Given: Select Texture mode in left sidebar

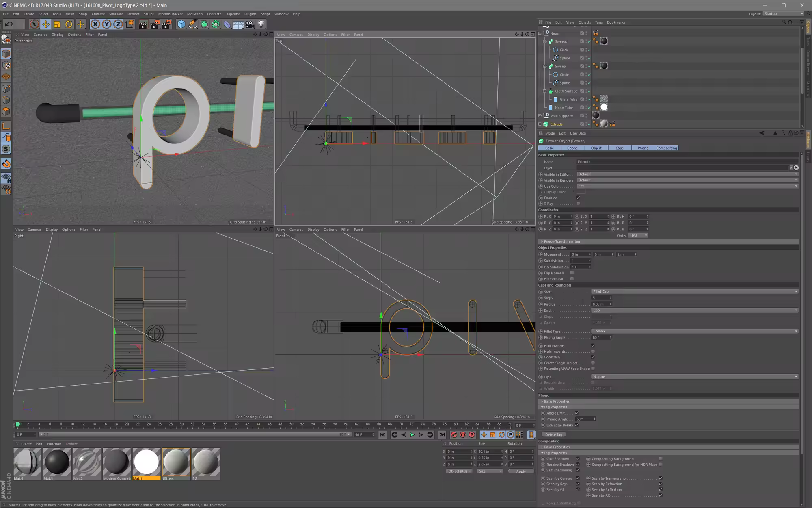Looking at the screenshot, I should coord(6,65).
